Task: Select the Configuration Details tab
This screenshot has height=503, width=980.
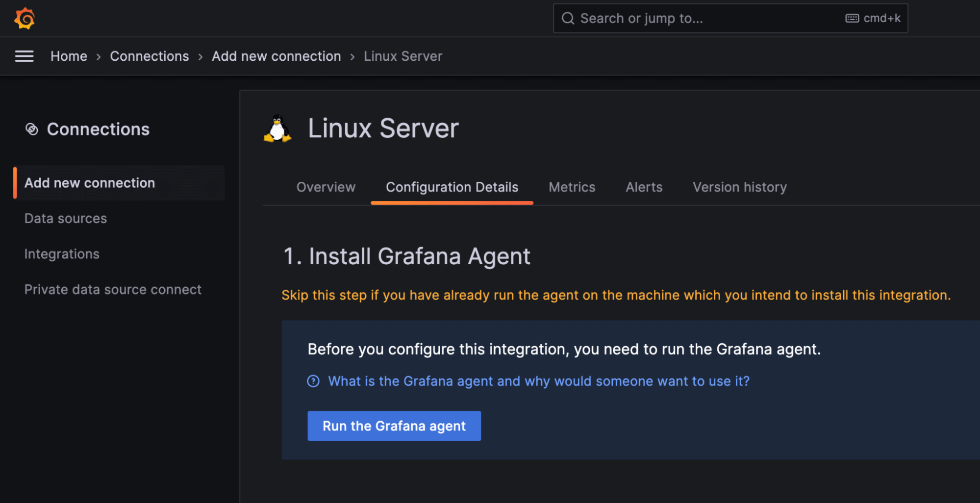Action: coord(452,187)
